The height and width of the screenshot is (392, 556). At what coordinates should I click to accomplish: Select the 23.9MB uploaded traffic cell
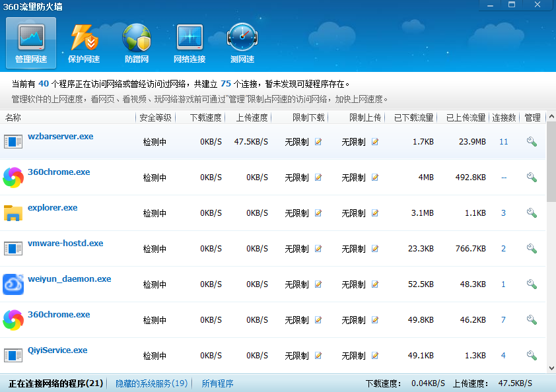[472, 142]
